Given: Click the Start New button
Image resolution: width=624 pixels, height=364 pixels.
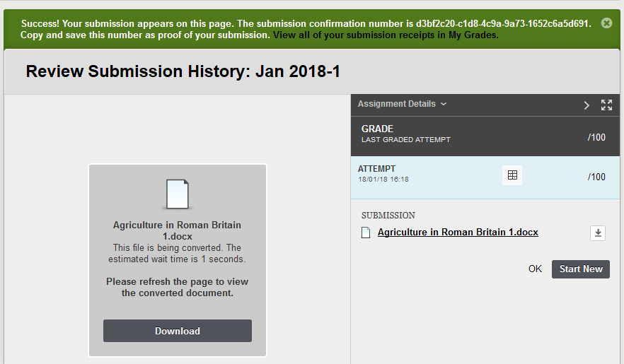Looking at the screenshot, I should pyautogui.click(x=581, y=269).
